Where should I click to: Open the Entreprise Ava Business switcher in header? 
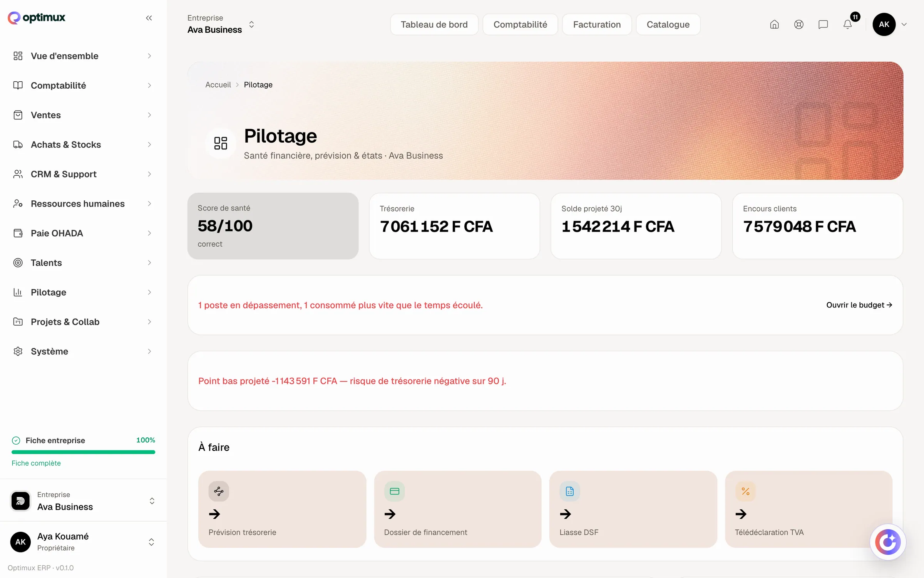(x=221, y=24)
